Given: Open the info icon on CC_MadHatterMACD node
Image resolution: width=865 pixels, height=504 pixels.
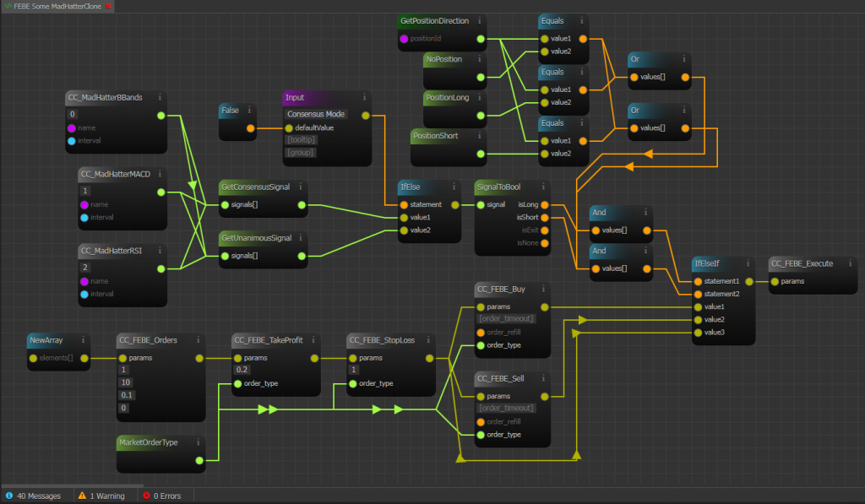Looking at the screenshot, I should 160,174.
